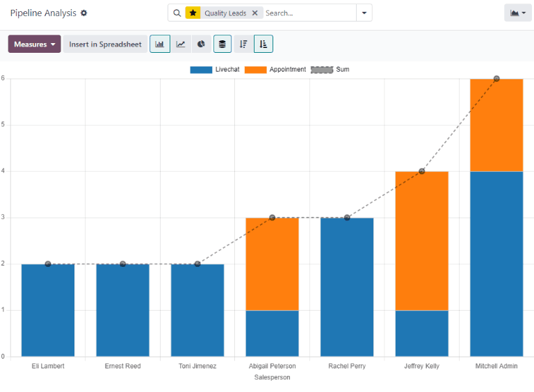Click the yellow star favorite icon
This screenshot has height=392, width=534.
(193, 13)
